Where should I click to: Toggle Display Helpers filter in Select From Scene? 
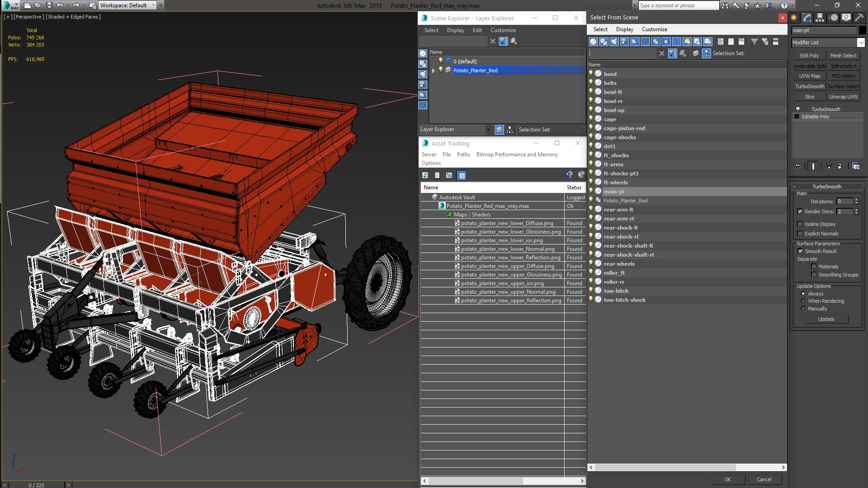[635, 42]
